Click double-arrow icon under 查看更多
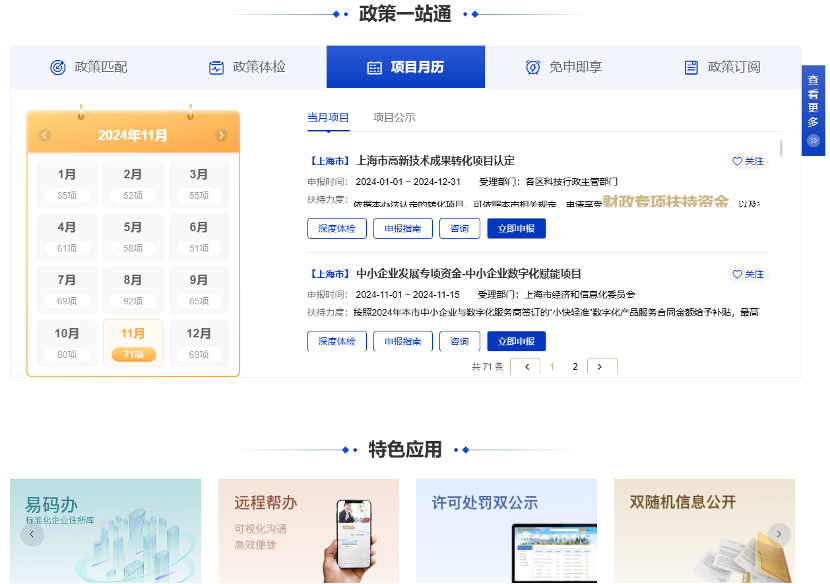Viewport: 830px width, 584px height. pos(813,141)
